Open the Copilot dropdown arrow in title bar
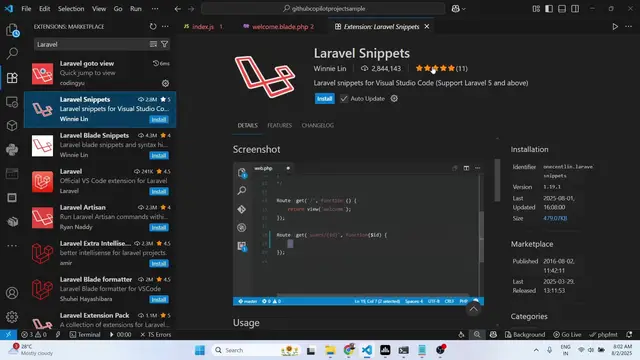This screenshot has height=360, width=640. (464, 9)
